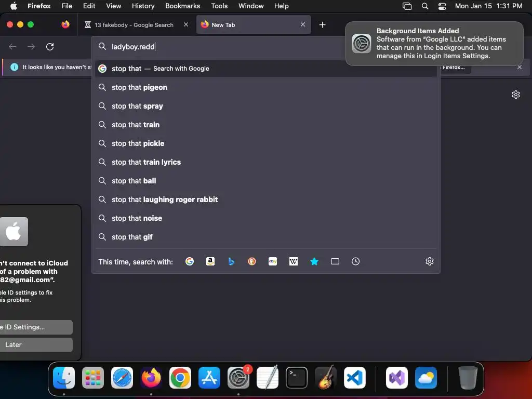Select the 'stop that spray' suggestion

(x=266, y=106)
